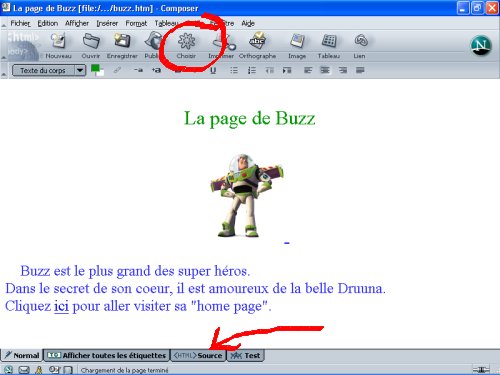The image size is (500, 375).
Task: Open the Aide menu
Action: pyautogui.click(x=248, y=23)
